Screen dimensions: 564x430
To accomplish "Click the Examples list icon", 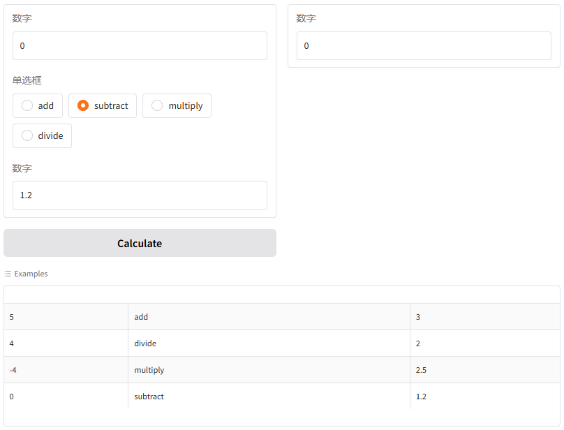I will click(8, 274).
